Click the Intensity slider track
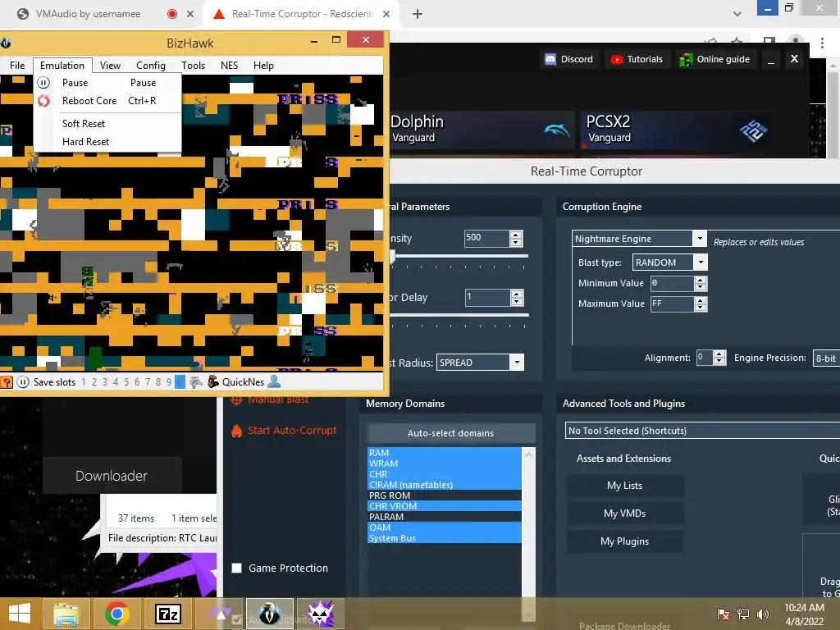Screen dimensions: 840x630 [459, 257]
